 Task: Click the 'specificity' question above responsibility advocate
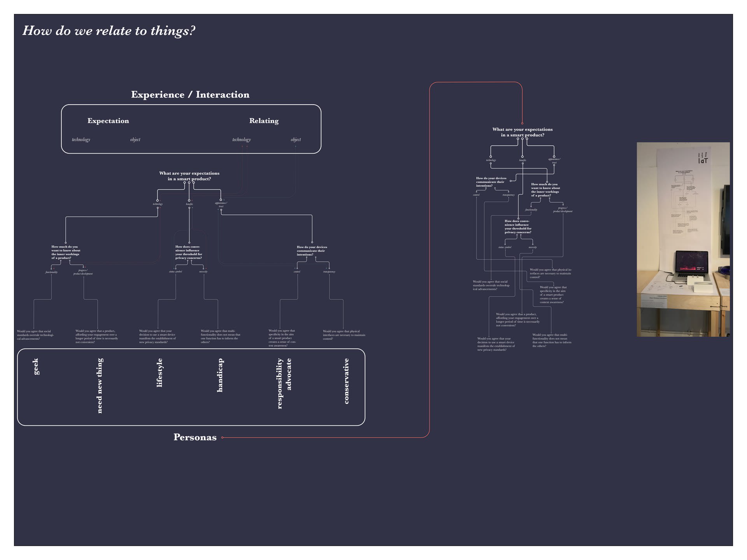(x=282, y=338)
